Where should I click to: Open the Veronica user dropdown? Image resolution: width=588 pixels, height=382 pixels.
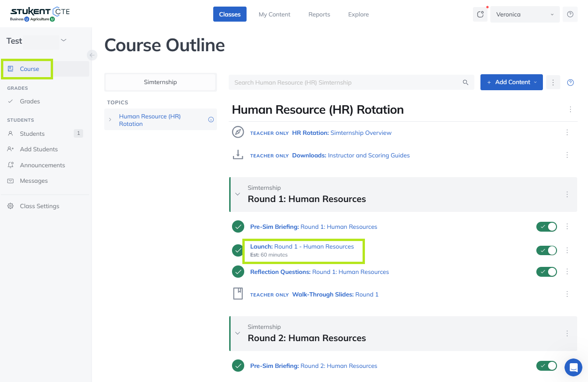click(525, 15)
